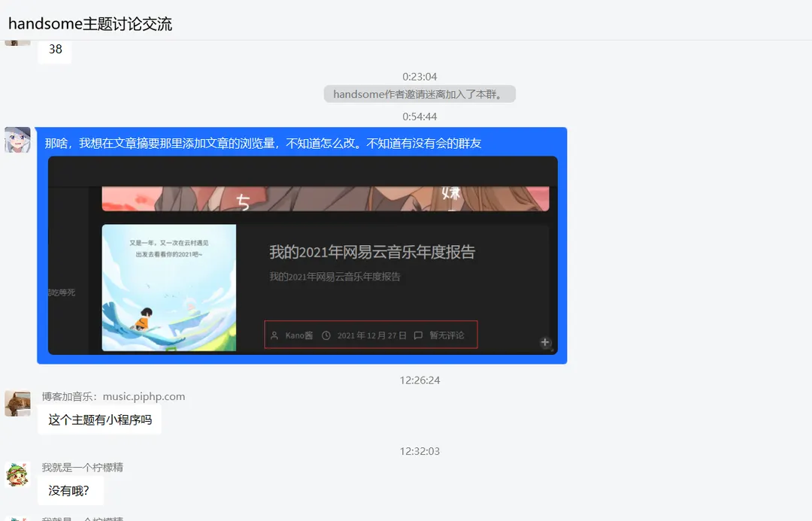The image size is (812, 521).
Task: Click the sidebar text 吃等死 in screenshot
Action: [x=62, y=292]
